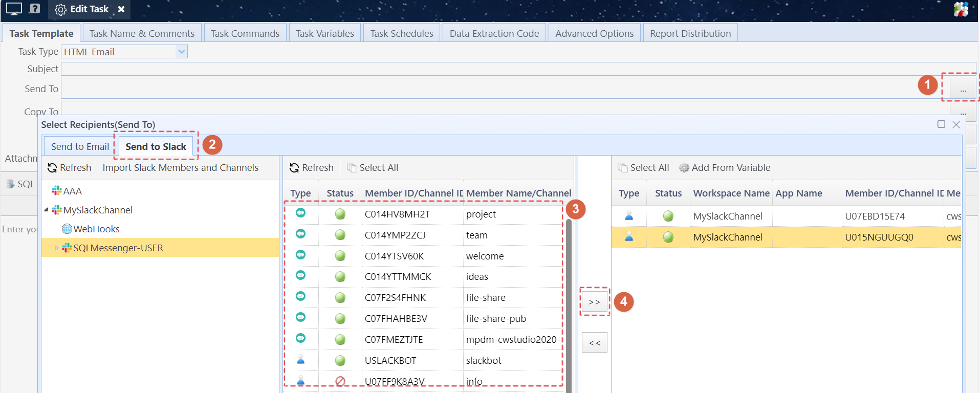980x393 pixels.
Task: Open the Task Schedules tab
Action: (x=402, y=33)
